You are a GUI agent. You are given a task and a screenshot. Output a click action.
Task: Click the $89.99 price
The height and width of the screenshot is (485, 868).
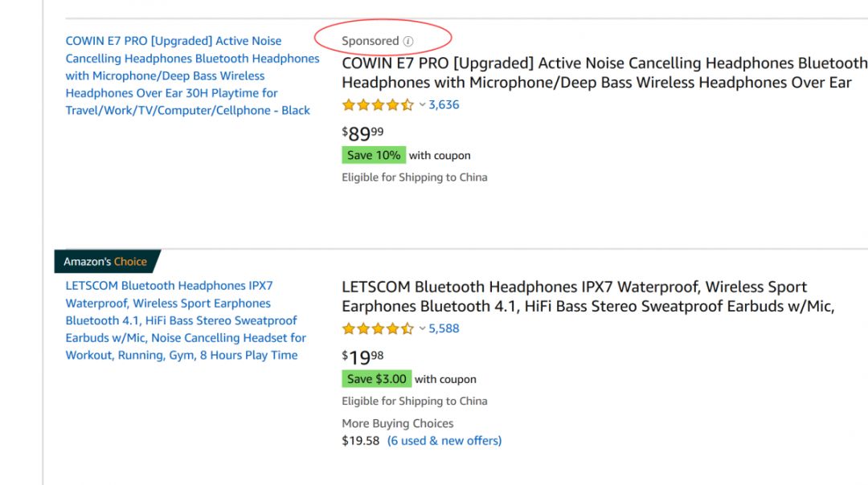click(363, 133)
